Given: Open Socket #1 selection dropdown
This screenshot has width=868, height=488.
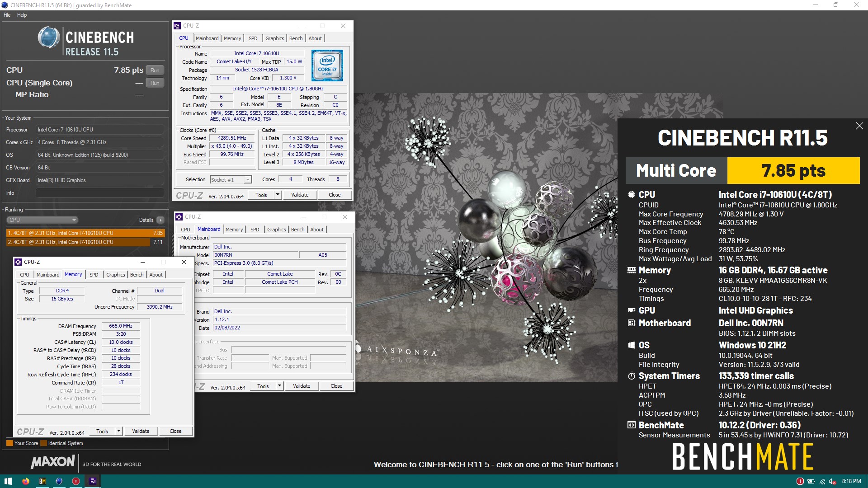Looking at the screenshot, I should point(231,180).
